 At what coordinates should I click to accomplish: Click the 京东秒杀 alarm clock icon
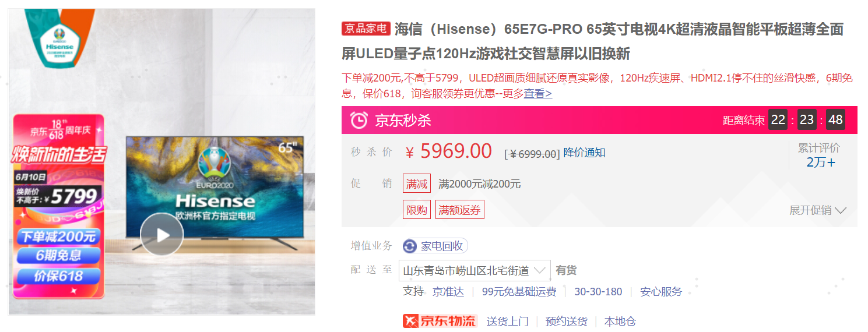click(359, 120)
